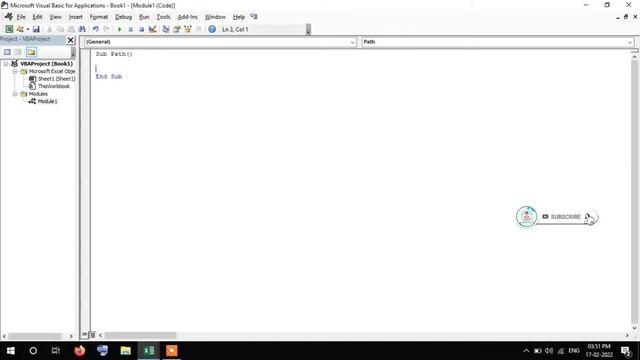Open Excel from the taskbar
The width and height of the screenshot is (640, 360).
(149, 351)
